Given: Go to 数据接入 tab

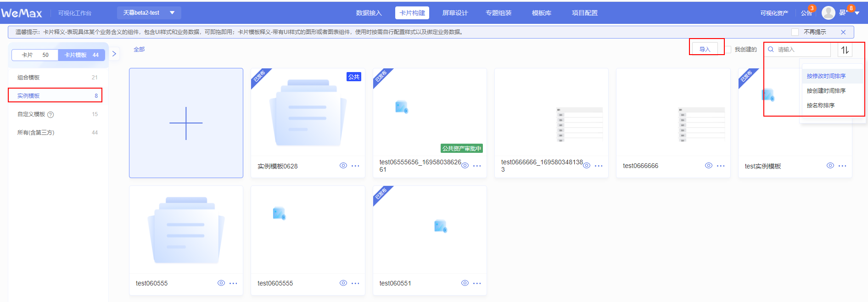Looking at the screenshot, I should pyautogui.click(x=369, y=13).
